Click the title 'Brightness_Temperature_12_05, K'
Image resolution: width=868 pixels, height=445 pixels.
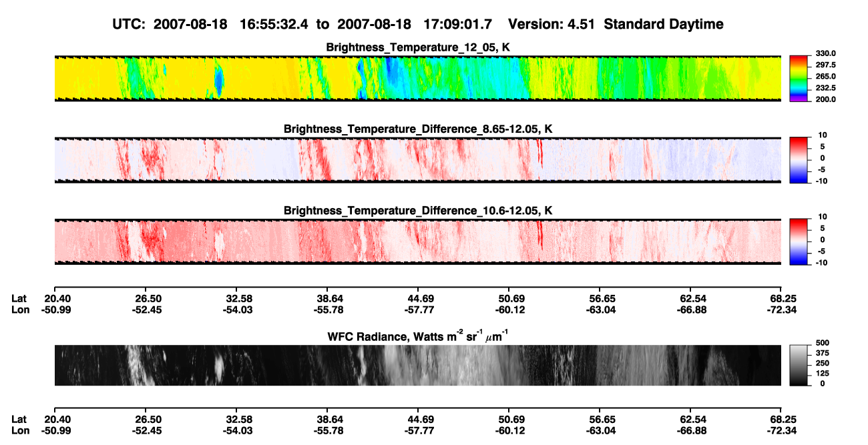pyautogui.click(x=418, y=47)
